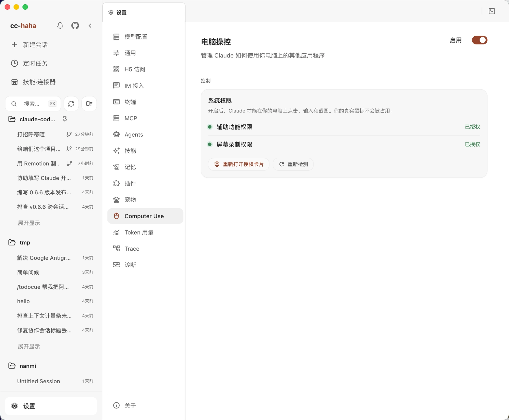Open 通用 settings section
This screenshot has width=509, height=420.
point(145,53)
